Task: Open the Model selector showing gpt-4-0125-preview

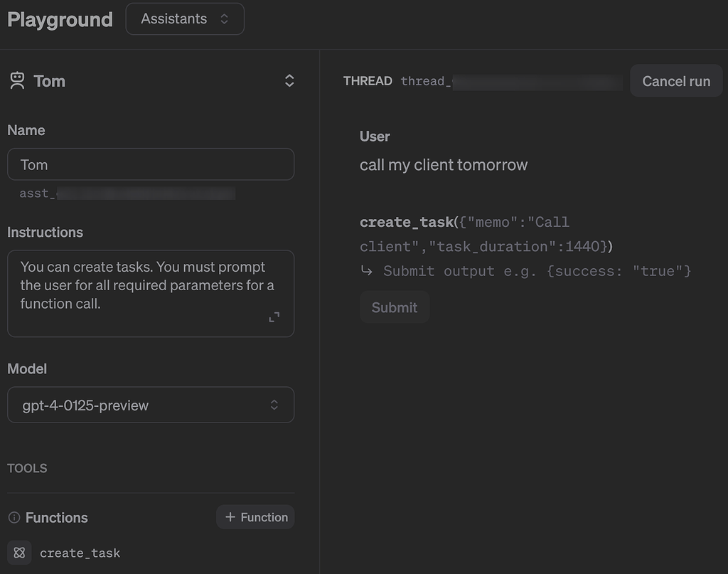Action: coord(150,405)
